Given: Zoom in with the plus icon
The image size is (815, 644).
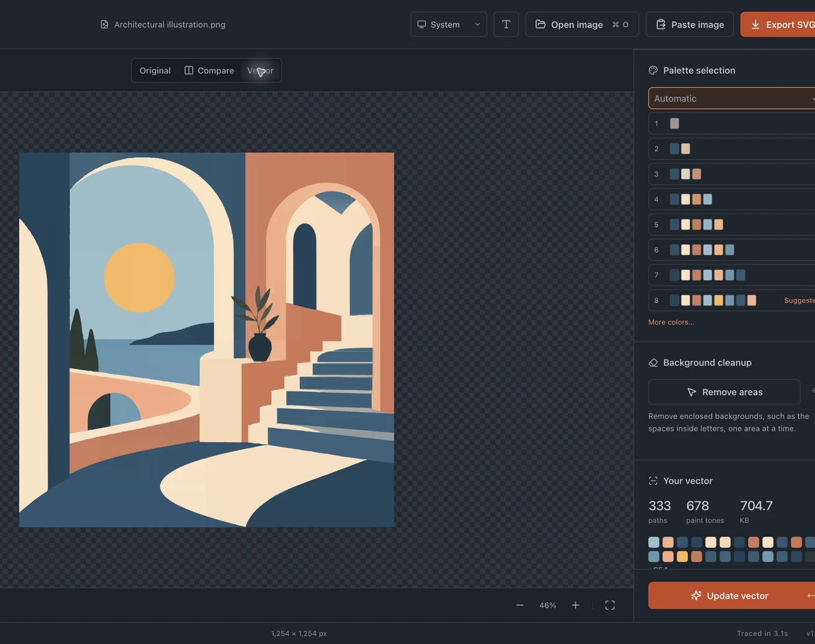Looking at the screenshot, I should 576,605.
